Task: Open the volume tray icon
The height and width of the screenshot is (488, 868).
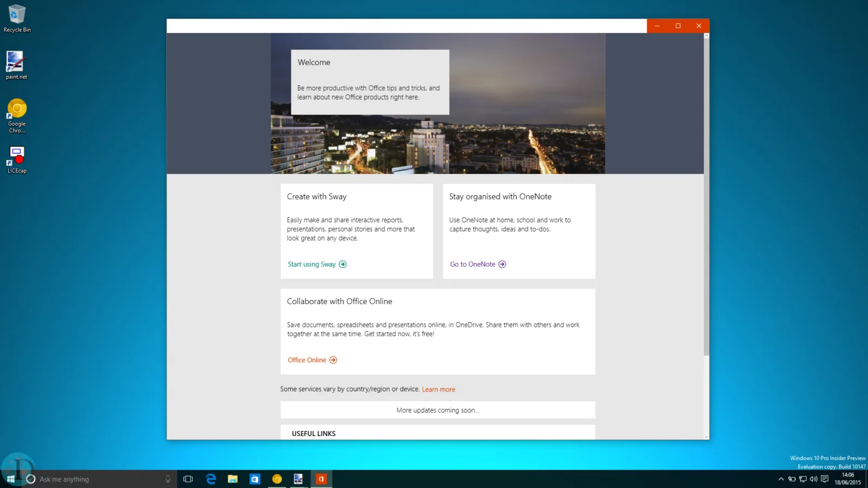Action: click(814, 479)
